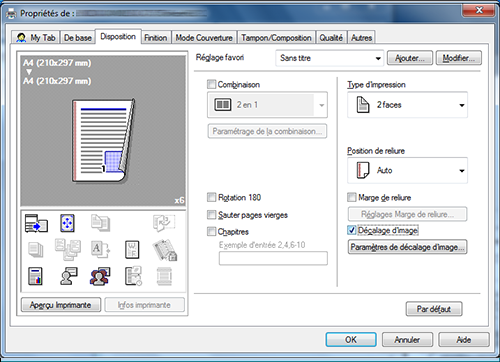
Task: Open the 2 en 1 combination dropdown arrow
Action: [x=322, y=105]
